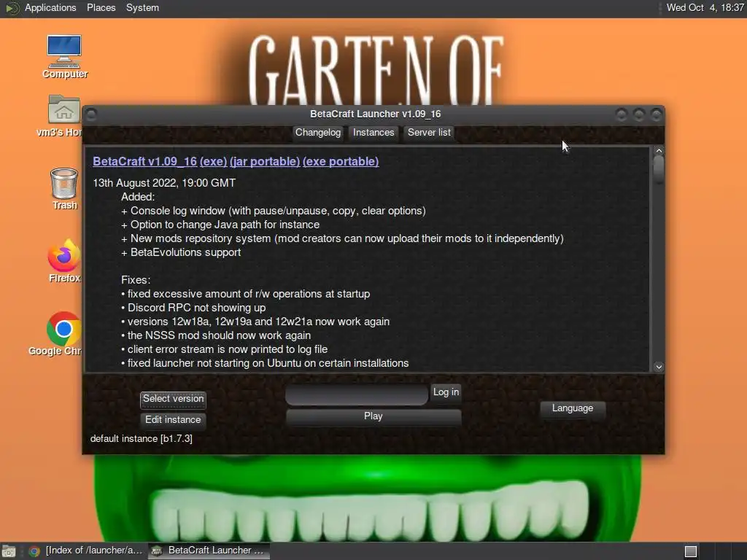Switch to the Server list tab
Image resolution: width=747 pixels, height=560 pixels.
[x=429, y=133]
